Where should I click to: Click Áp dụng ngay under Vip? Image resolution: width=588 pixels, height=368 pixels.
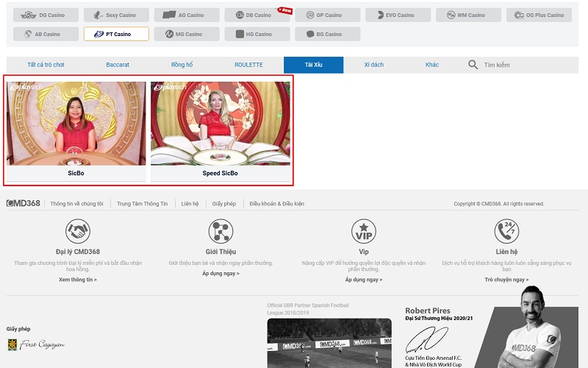pyautogui.click(x=364, y=280)
